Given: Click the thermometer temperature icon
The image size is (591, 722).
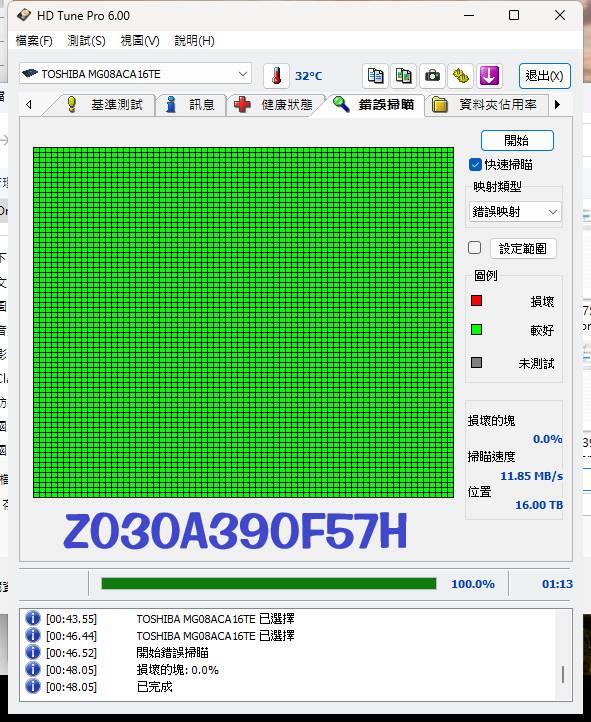Looking at the screenshot, I should click(276, 76).
